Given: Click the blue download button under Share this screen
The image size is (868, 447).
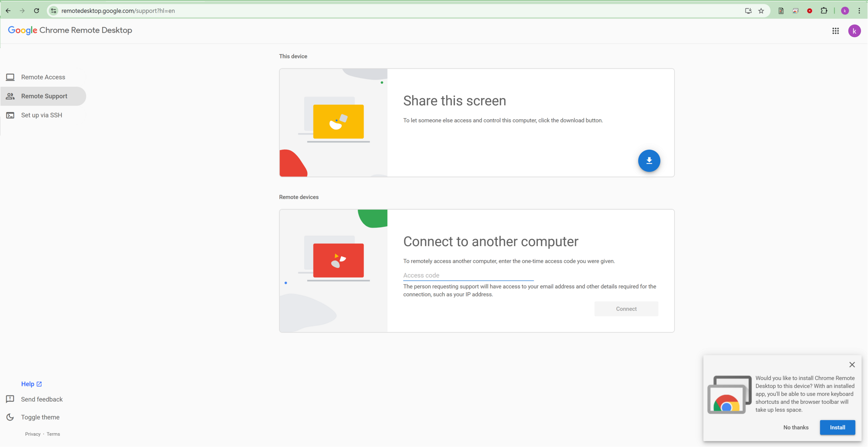Looking at the screenshot, I should click(649, 161).
